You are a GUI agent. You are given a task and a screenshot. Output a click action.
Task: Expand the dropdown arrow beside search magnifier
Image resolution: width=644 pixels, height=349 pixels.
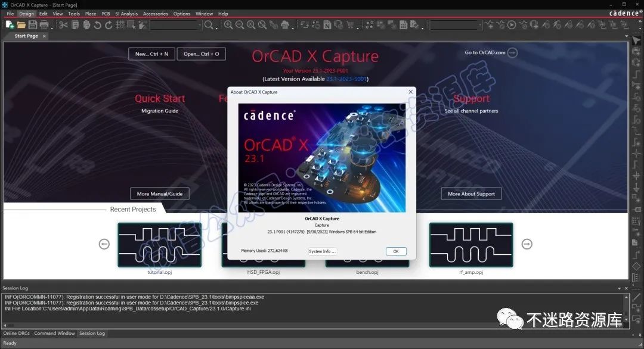tap(216, 28)
